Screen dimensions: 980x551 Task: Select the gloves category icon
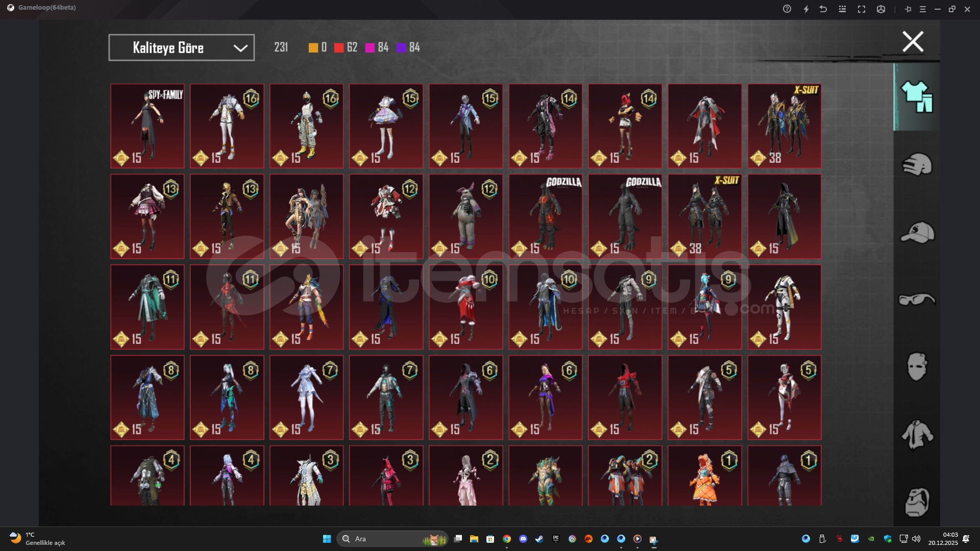(x=917, y=164)
